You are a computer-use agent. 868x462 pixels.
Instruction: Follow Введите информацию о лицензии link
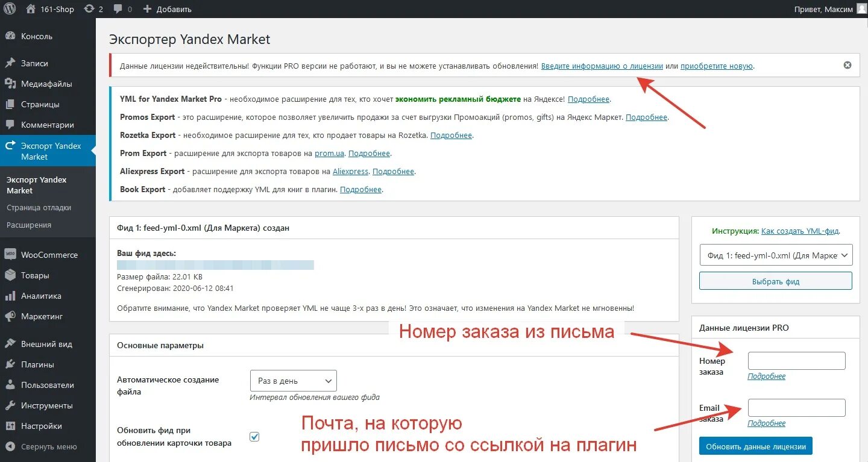[x=602, y=66]
